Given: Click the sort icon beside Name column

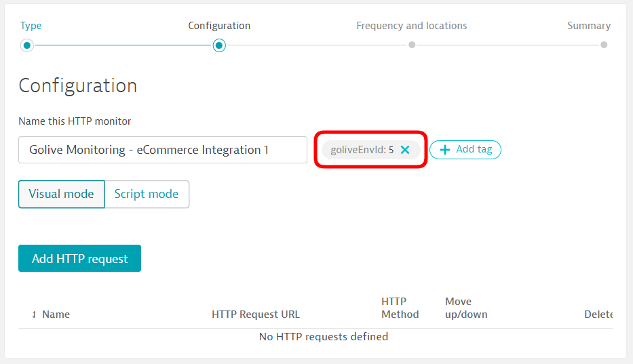Looking at the screenshot, I should click(34, 315).
